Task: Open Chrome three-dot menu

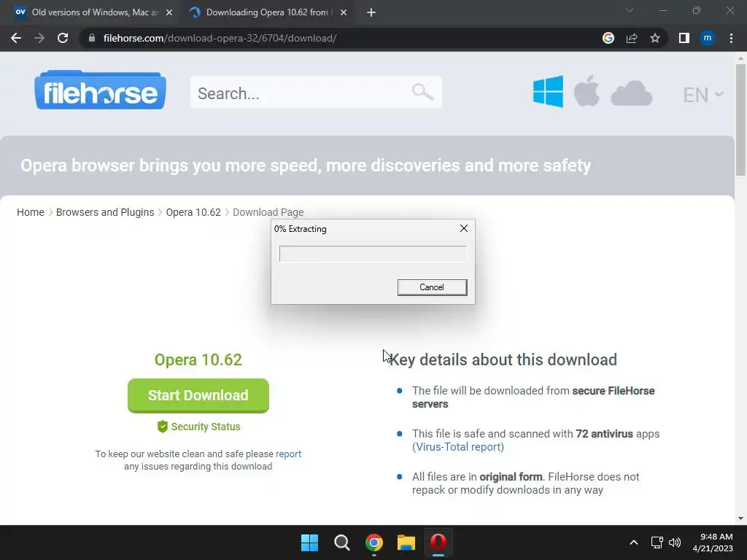Action: click(731, 38)
